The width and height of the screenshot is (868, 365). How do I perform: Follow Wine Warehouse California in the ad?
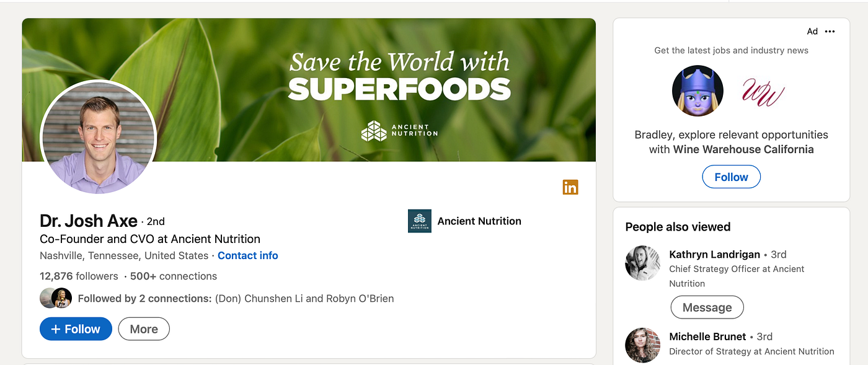732,177
